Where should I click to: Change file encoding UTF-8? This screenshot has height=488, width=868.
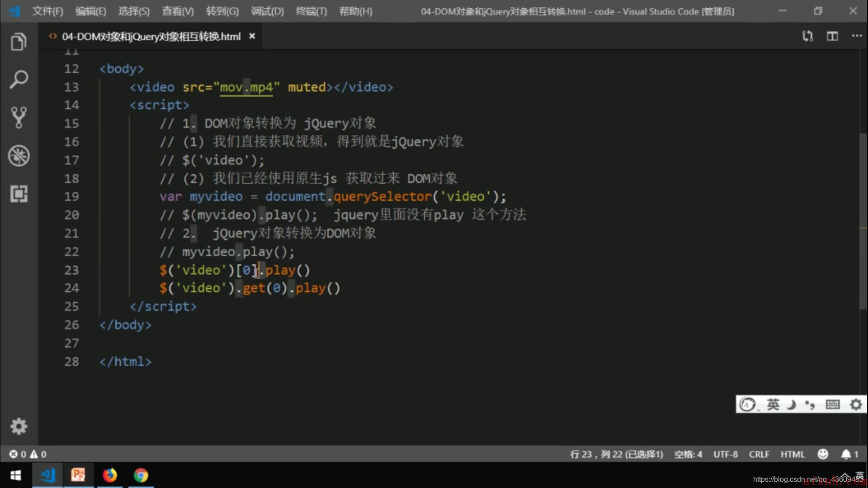(726, 454)
